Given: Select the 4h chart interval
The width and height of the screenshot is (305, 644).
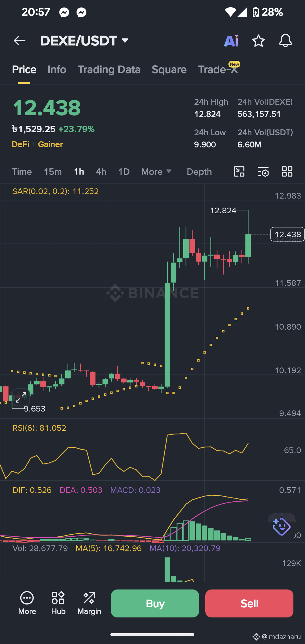Looking at the screenshot, I should 101,172.
